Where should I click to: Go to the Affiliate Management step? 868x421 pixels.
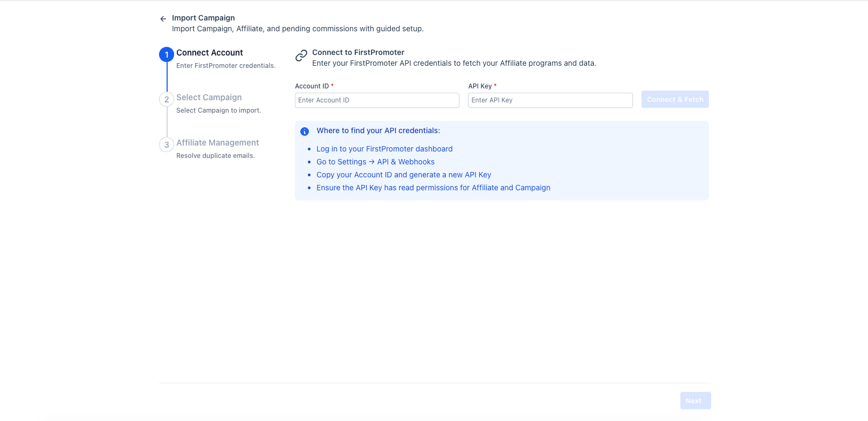pos(218,143)
